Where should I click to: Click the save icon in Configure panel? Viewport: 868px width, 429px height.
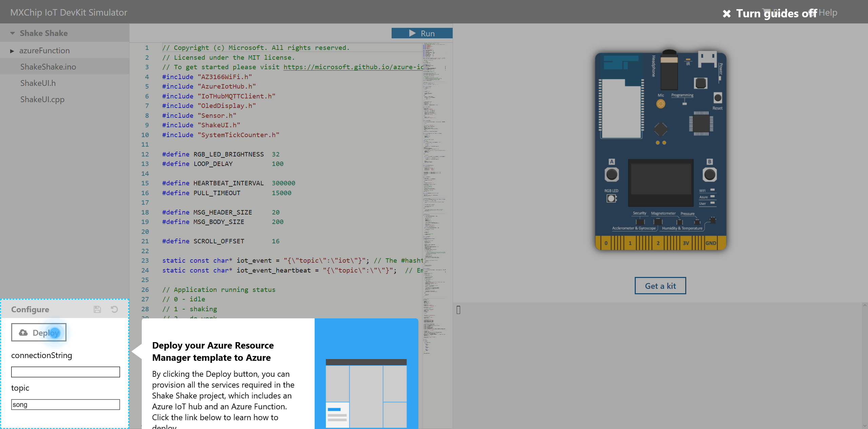pos(97,309)
